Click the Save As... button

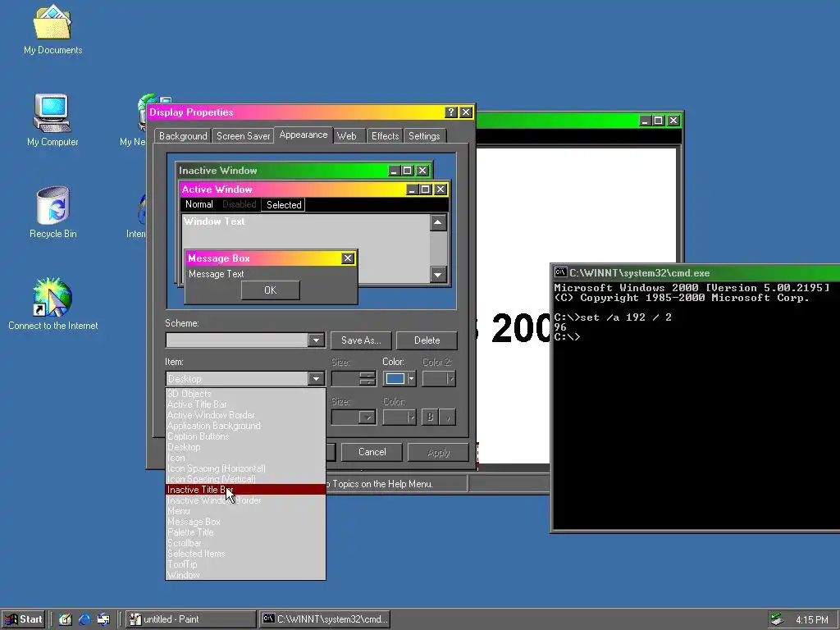tap(361, 340)
